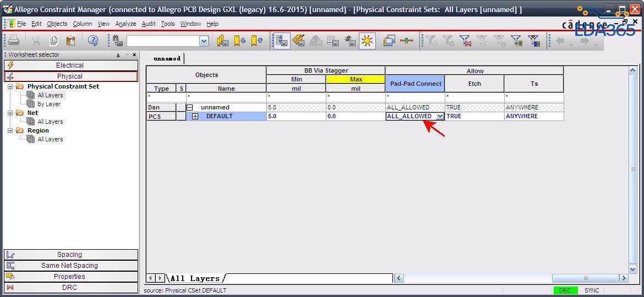Screen dimensions: 644x297
Task: Open the Edit menu
Action: [x=36, y=24]
